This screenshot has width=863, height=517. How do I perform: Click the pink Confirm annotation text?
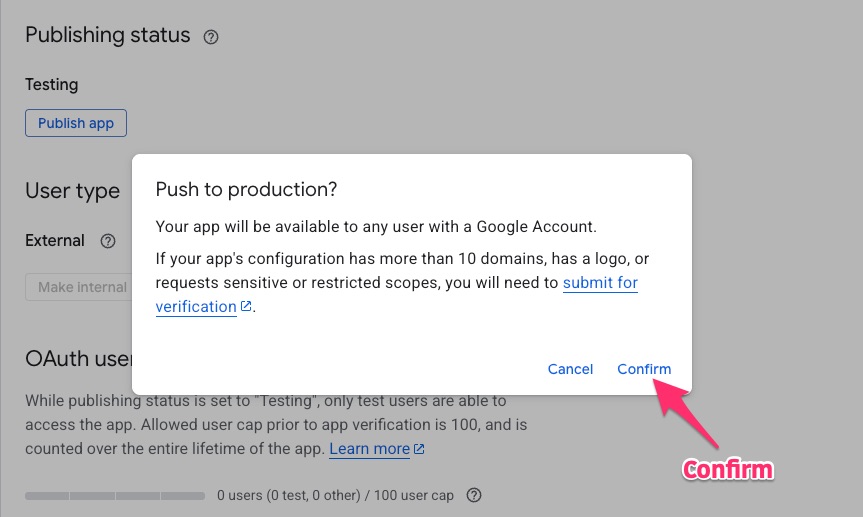[x=727, y=469]
